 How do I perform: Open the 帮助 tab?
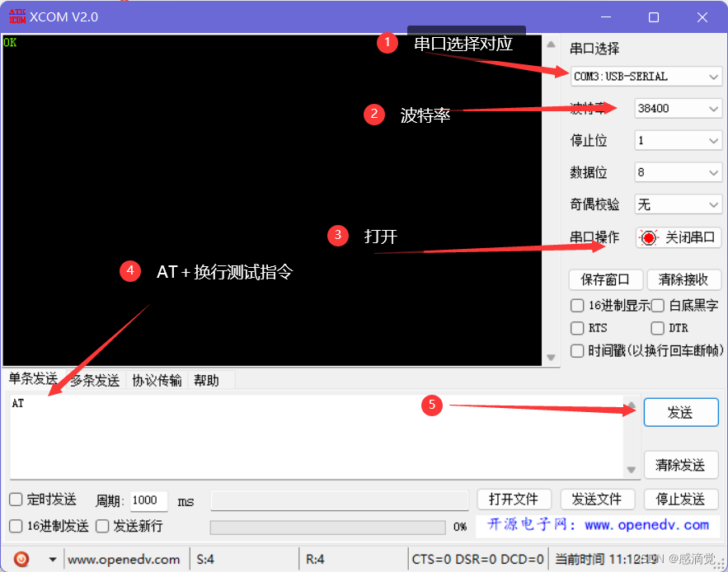pyautogui.click(x=206, y=380)
